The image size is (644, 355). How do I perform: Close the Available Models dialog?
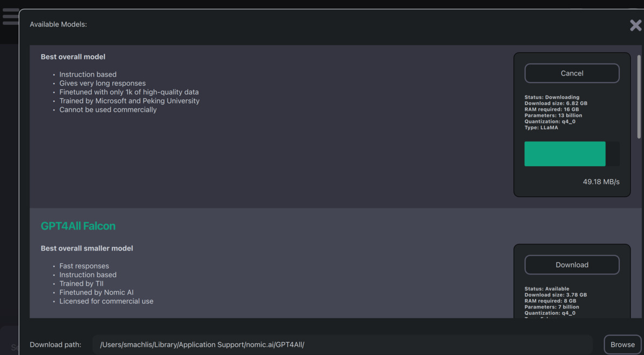pyautogui.click(x=635, y=25)
